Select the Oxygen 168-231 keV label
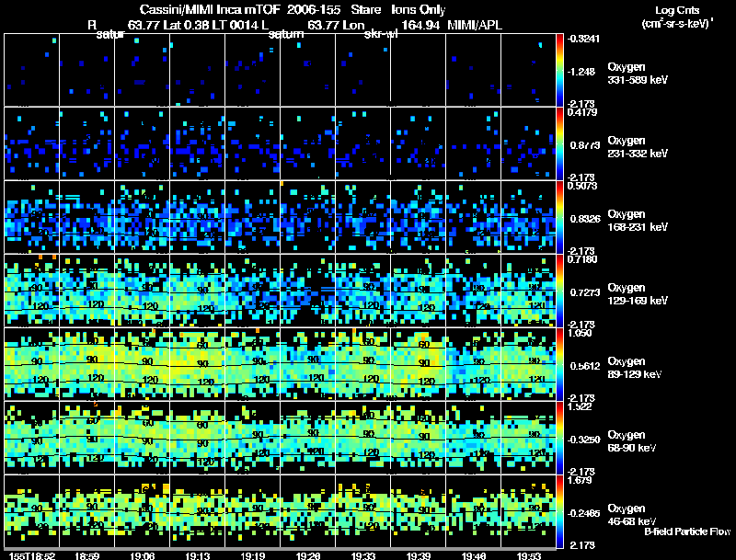736x560 pixels. [x=638, y=221]
